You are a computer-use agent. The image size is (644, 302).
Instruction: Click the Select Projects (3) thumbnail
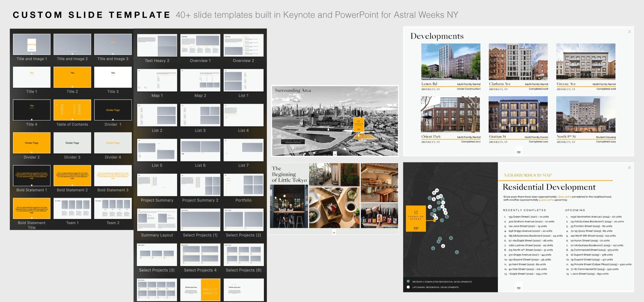(157, 255)
